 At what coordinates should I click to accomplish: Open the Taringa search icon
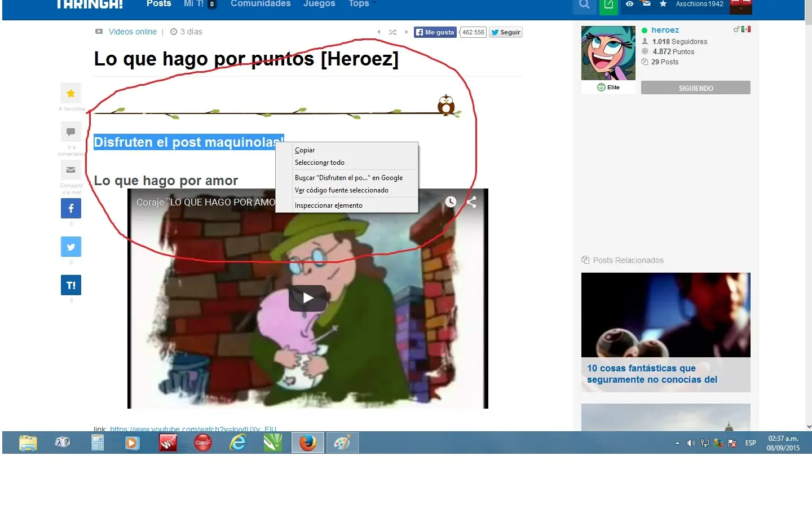click(x=584, y=5)
